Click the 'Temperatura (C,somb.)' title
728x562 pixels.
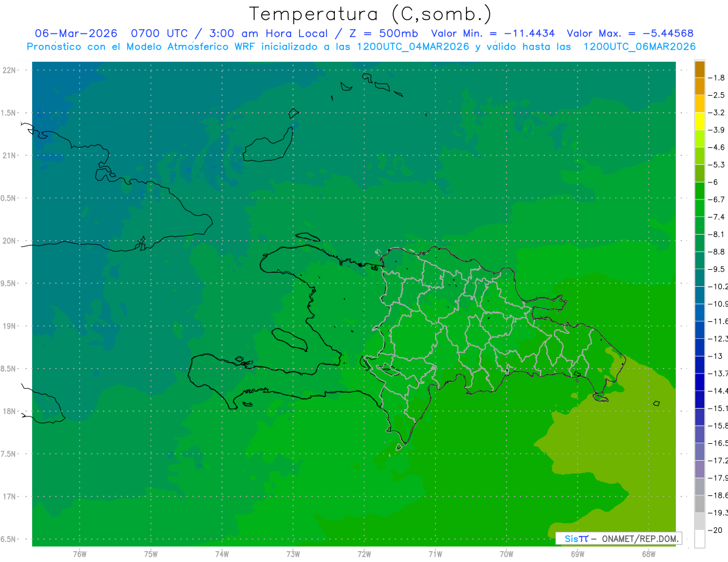(x=370, y=15)
